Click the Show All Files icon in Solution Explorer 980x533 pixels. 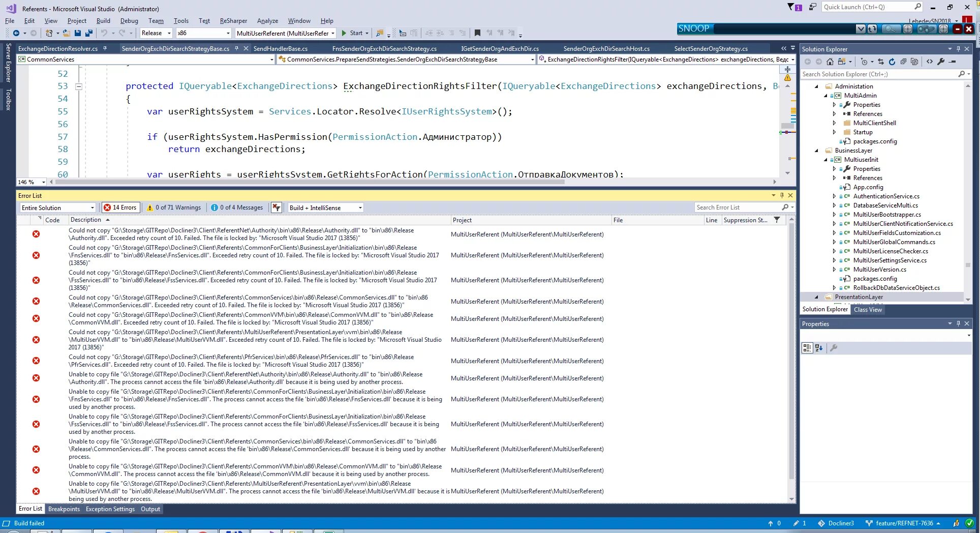pos(914,62)
